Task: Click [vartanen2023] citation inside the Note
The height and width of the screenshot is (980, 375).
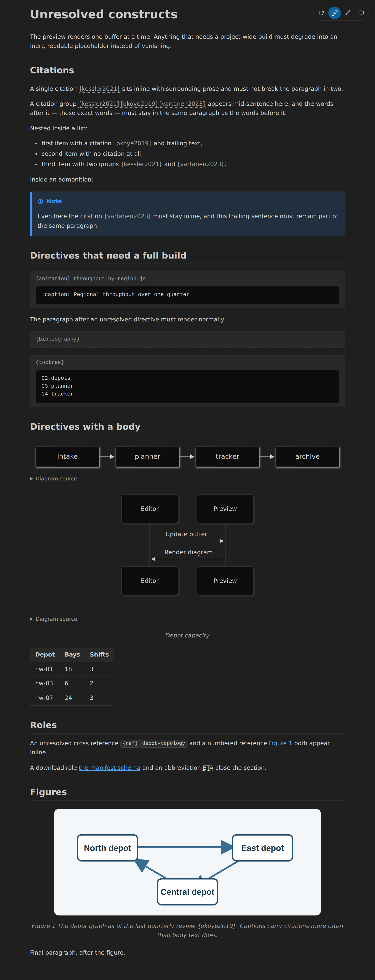Action: coord(127,216)
